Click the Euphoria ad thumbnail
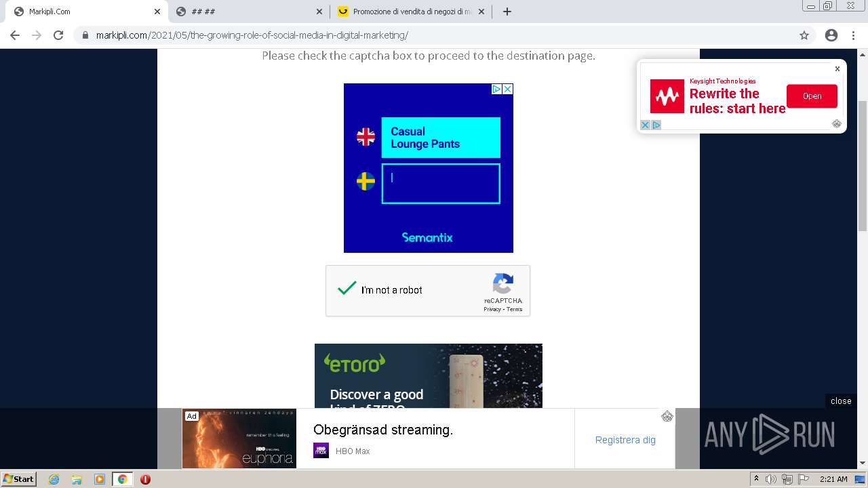Screen dimensions: 868x488 pos(239,439)
